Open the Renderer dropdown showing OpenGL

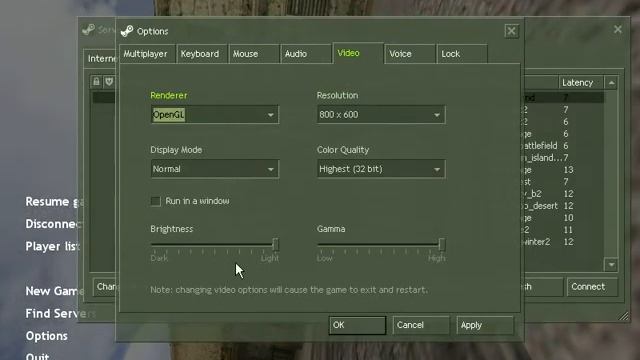pyautogui.click(x=215, y=115)
